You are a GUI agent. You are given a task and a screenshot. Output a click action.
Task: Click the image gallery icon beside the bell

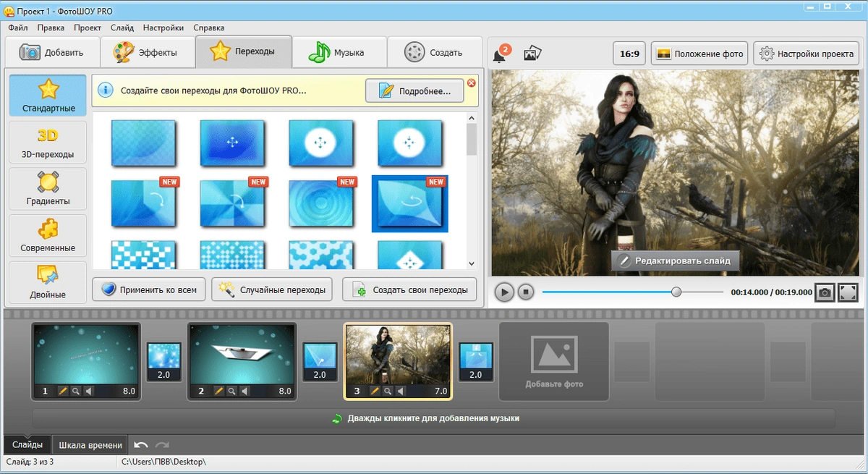[x=533, y=54]
